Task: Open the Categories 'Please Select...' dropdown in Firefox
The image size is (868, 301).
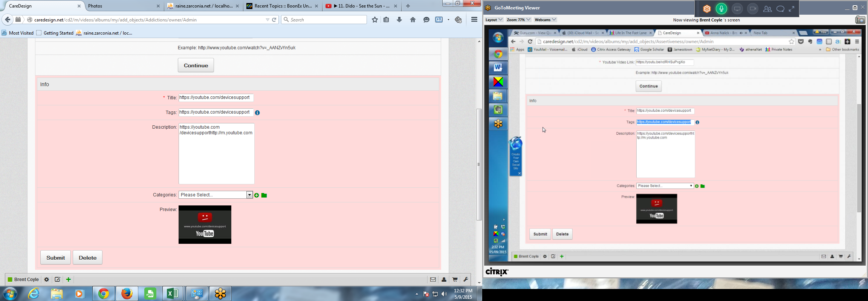Action: click(215, 195)
